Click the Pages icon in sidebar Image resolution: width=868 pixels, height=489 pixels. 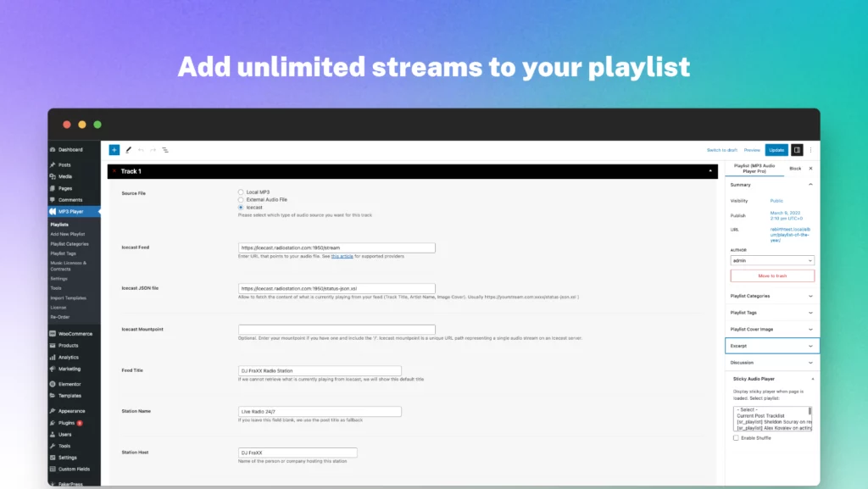point(53,188)
